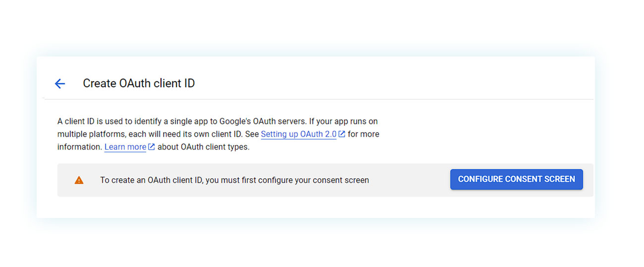The width and height of the screenshot is (644, 267).
Task: Click the consent screen warning message text
Action: pyautogui.click(x=234, y=180)
